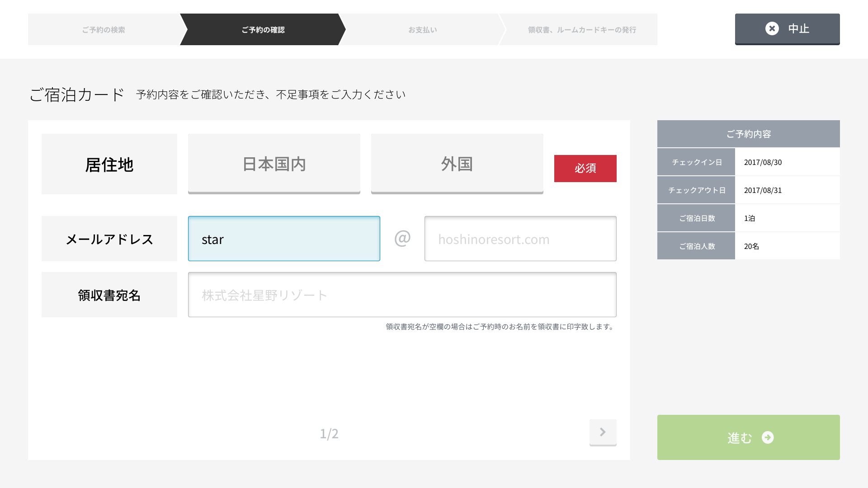
Task: Focus the email username field containing star
Action: coord(284,239)
